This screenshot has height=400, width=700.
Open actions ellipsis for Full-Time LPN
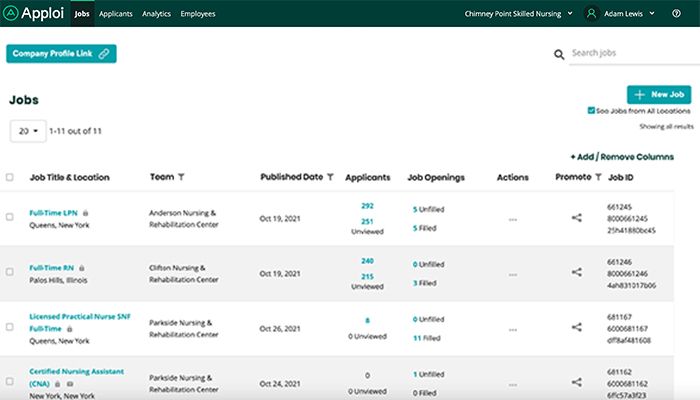[x=512, y=218]
